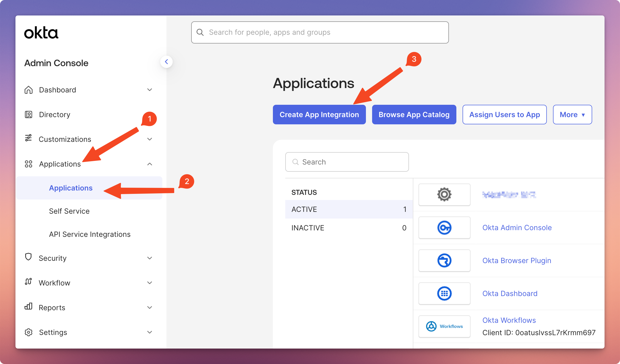This screenshot has height=364, width=620.
Task: Expand the Dashboard menu chevron
Action: (x=149, y=90)
